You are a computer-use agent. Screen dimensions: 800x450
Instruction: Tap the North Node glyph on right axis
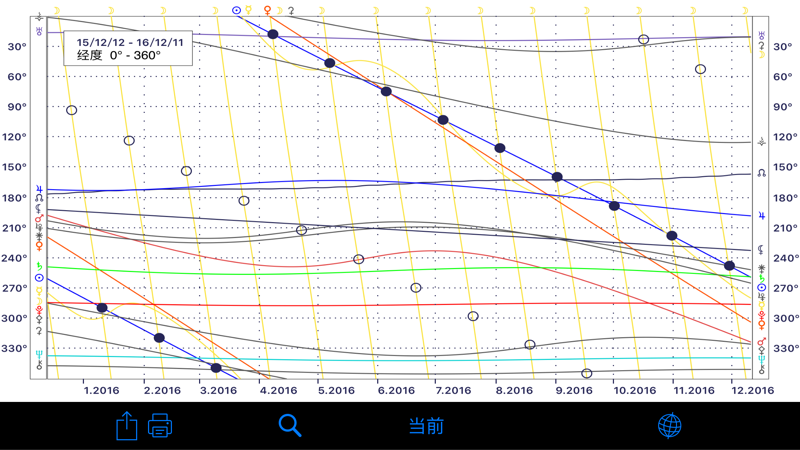point(762,172)
